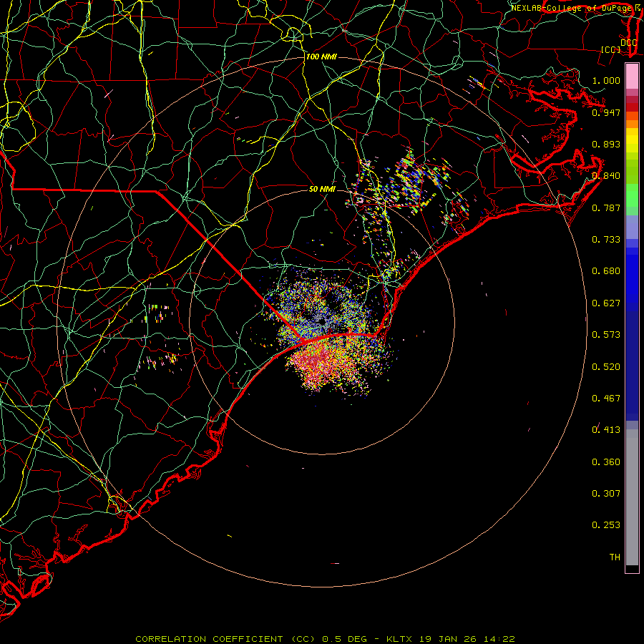644x644 pixels.
Task: Click the 100 NMI range ring label
Action: (x=321, y=57)
